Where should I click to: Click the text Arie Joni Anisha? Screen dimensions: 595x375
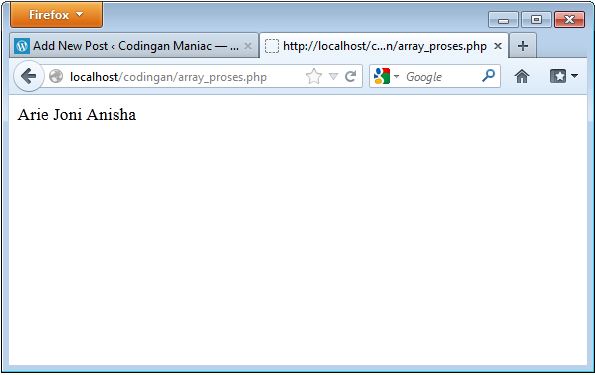(x=77, y=115)
